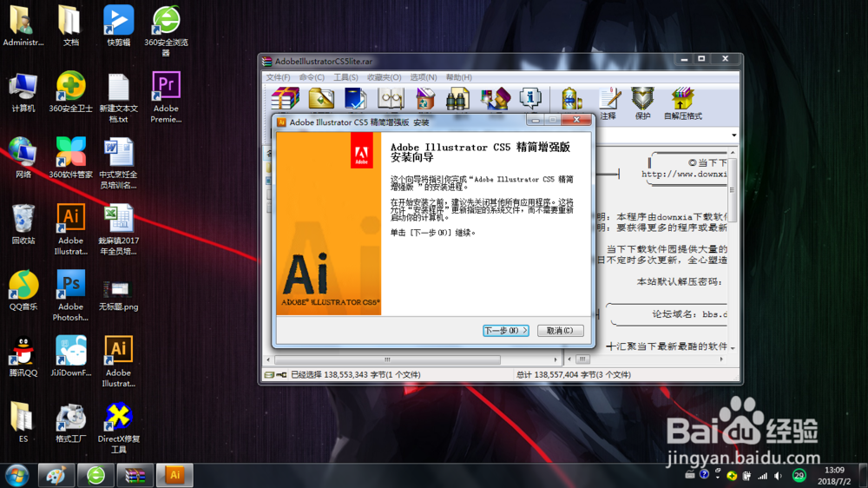The height and width of the screenshot is (488, 868).
Task: Click the Virus Scan icon in WinRAR toolbar
Action: point(571,99)
